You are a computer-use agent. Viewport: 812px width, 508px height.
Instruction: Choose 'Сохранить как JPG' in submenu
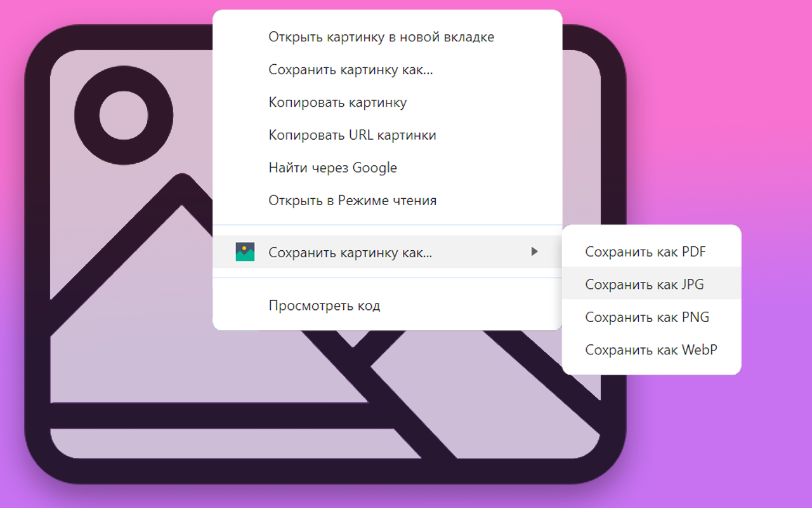tap(652, 284)
